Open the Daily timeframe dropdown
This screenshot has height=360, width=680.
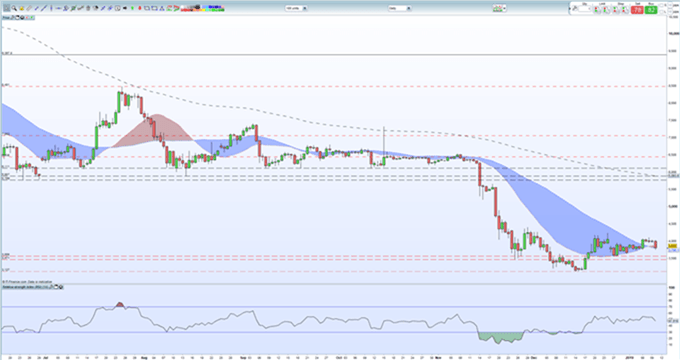399,8
